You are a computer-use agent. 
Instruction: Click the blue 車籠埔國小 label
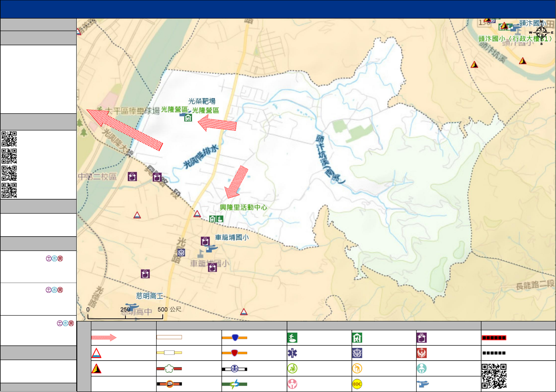tap(232, 237)
